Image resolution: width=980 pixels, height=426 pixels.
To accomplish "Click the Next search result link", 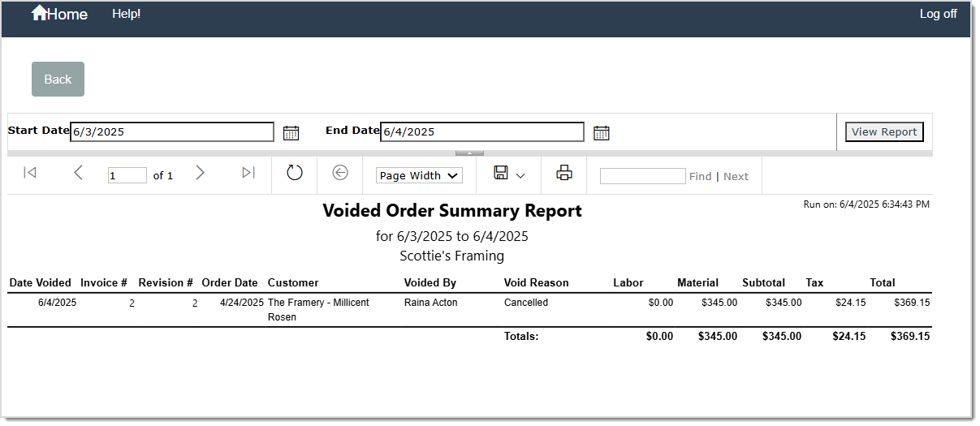I will 736,176.
